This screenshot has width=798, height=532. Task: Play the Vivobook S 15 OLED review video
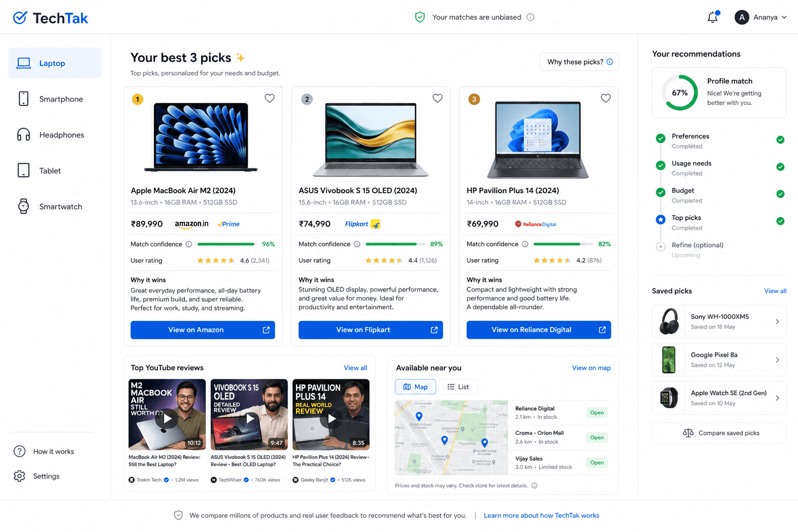click(249, 418)
